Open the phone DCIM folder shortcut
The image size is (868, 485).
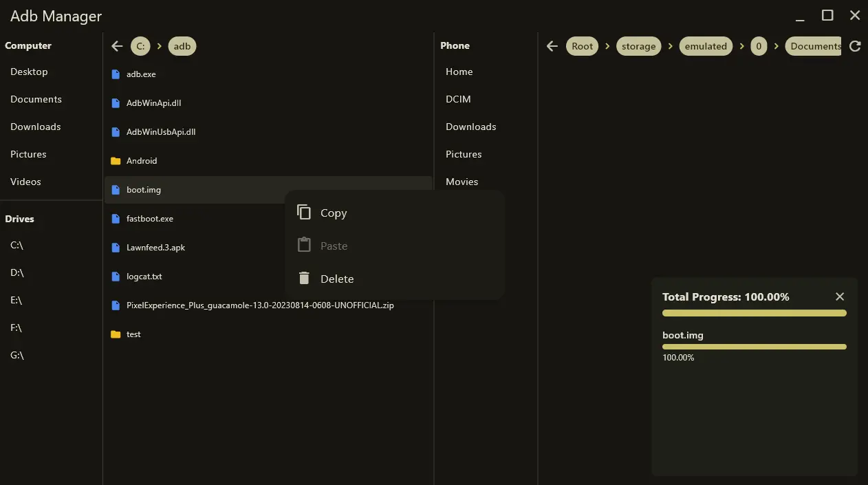tap(458, 99)
